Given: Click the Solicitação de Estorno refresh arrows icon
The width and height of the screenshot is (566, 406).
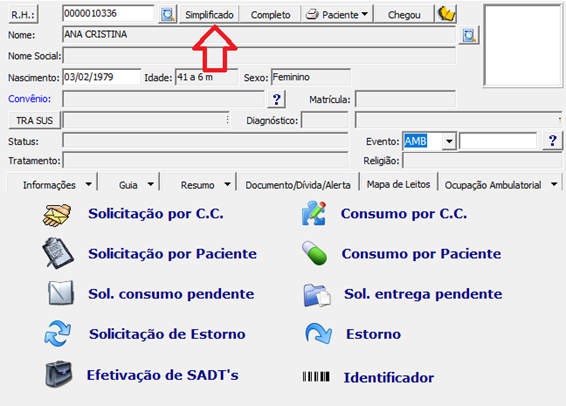Looking at the screenshot, I should pos(57,333).
